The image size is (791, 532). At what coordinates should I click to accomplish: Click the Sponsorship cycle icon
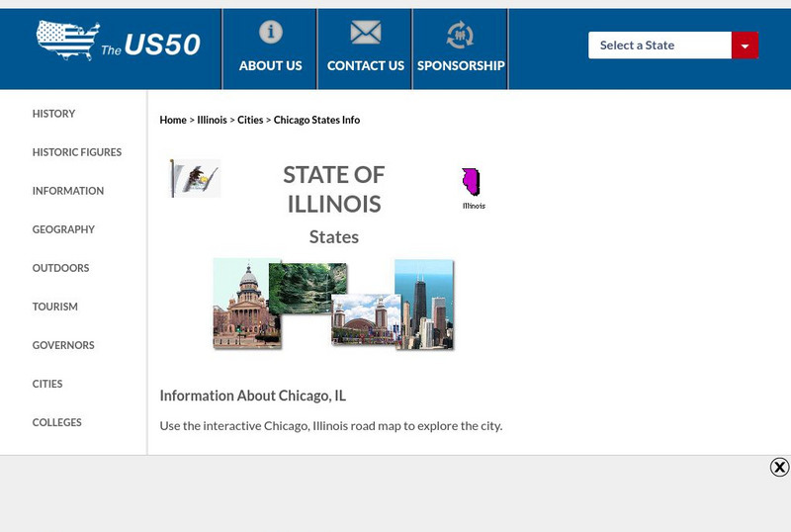(x=460, y=35)
